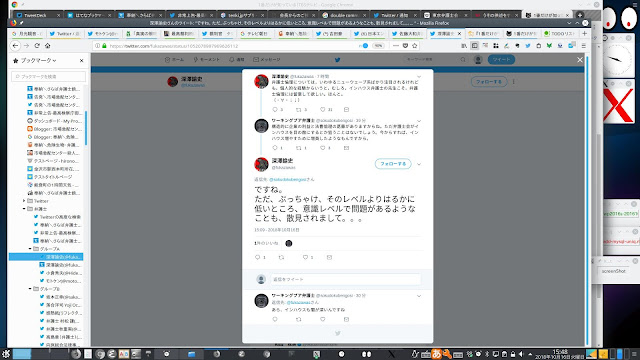
Task: Retweet the bottom reply tweet
Action: point(298,319)
